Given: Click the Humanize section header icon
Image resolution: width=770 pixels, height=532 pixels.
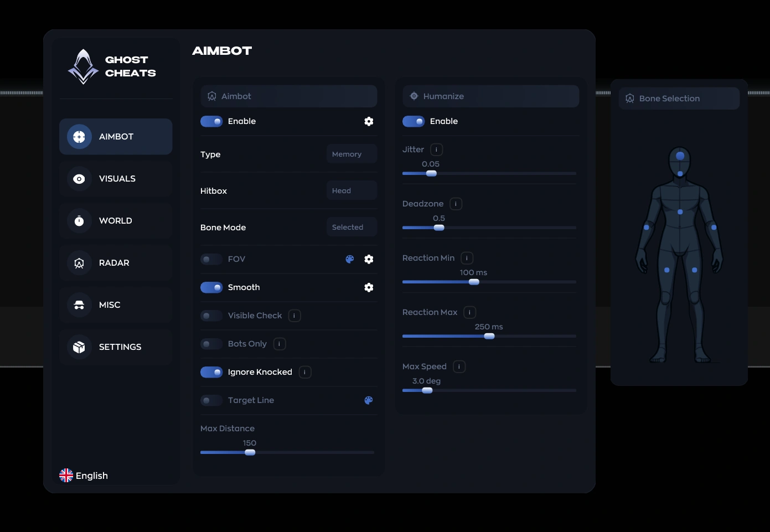Looking at the screenshot, I should pyautogui.click(x=414, y=96).
